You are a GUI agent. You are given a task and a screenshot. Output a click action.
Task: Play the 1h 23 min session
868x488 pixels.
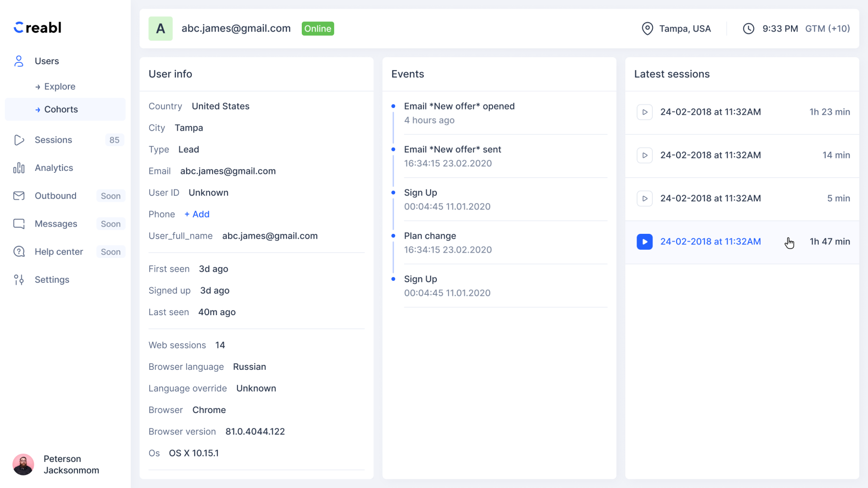(644, 112)
